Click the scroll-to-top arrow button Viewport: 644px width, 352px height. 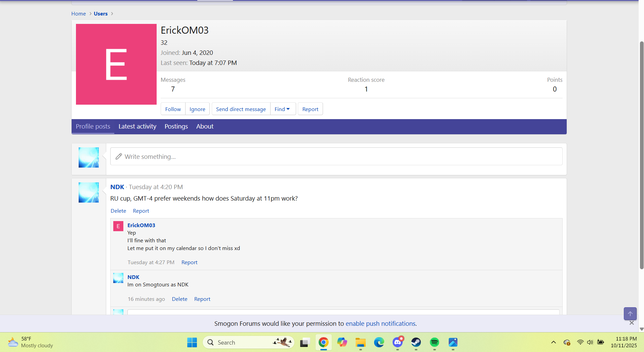(x=630, y=314)
